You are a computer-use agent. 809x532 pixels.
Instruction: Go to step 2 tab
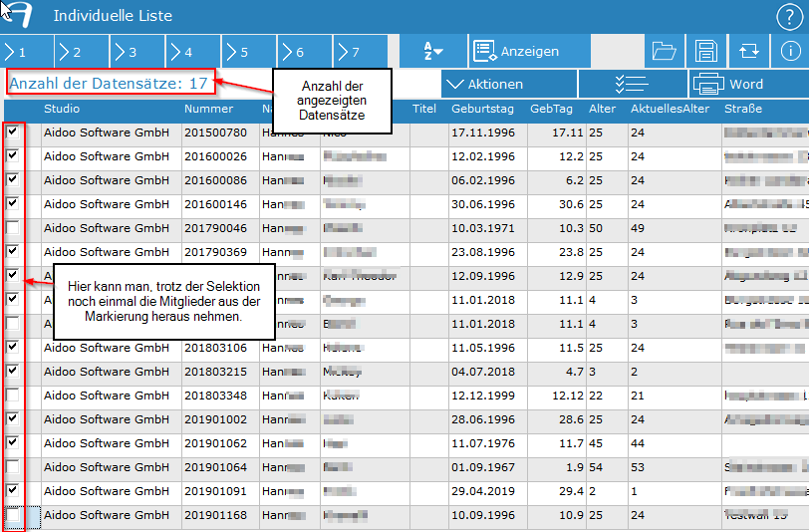click(x=82, y=52)
